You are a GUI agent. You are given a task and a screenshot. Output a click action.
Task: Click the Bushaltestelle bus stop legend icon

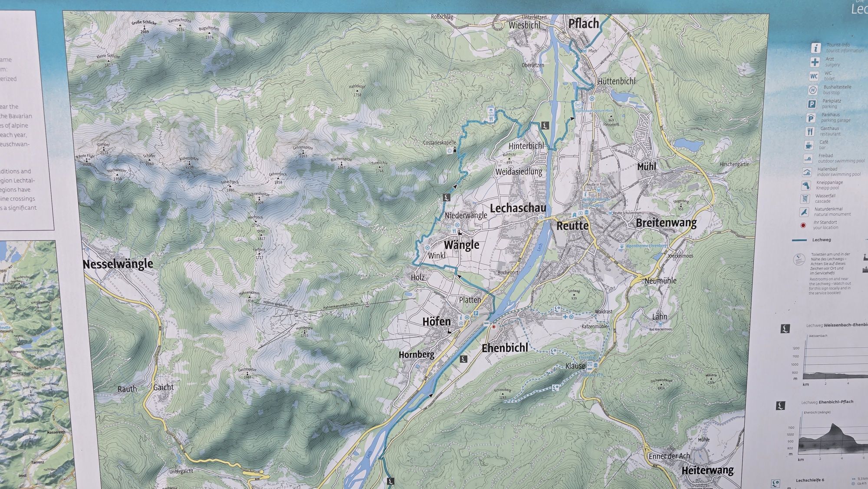[x=813, y=90]
